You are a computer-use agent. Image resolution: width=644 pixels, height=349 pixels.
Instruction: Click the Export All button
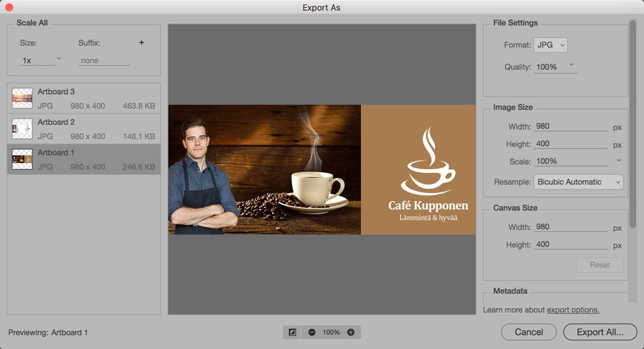tap(600, 332)
